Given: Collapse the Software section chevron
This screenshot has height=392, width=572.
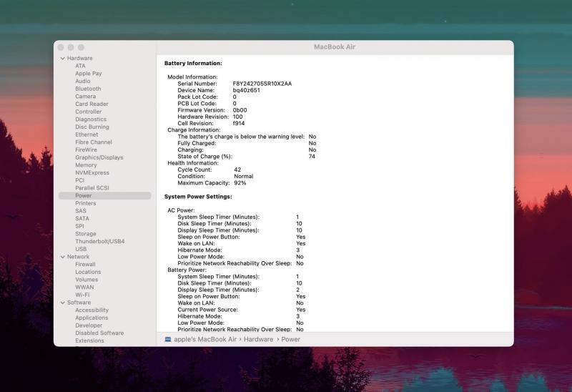Looking at the screenshot, I should pos(63,303).
